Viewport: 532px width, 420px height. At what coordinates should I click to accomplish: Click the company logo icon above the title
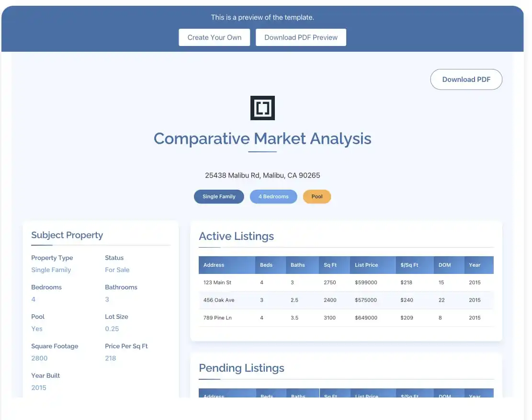click(x=262, y=108)
